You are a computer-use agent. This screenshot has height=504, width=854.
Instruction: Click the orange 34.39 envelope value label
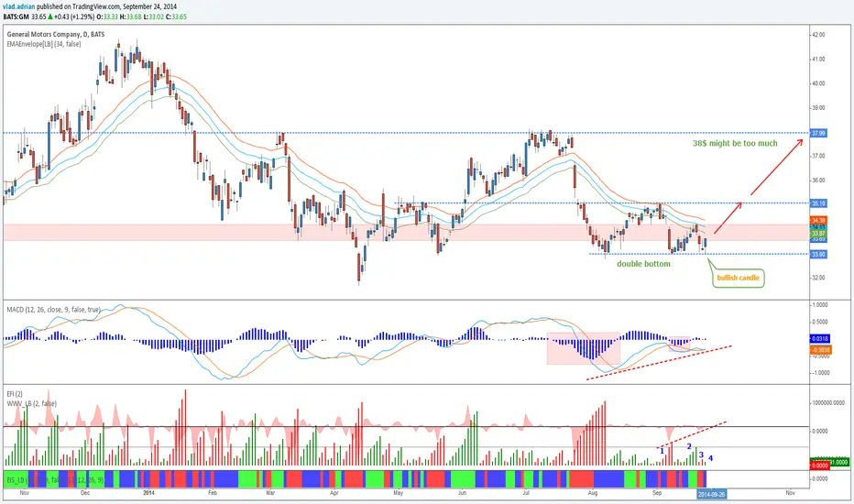818,220
